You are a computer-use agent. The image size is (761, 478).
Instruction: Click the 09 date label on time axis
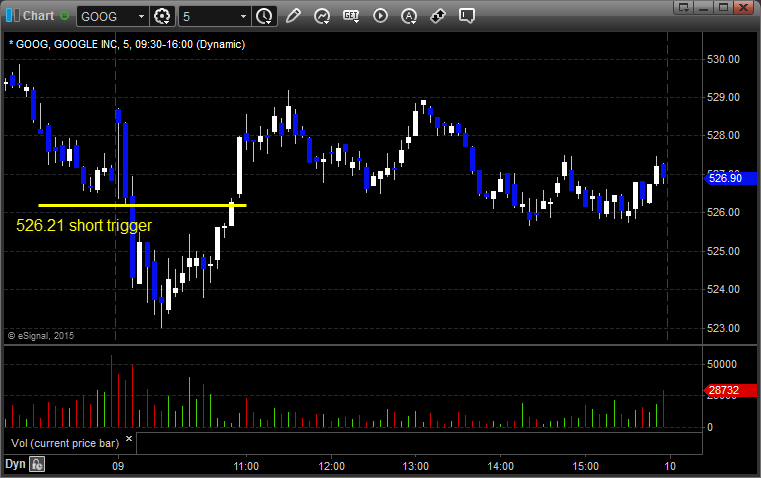(118, 466)
